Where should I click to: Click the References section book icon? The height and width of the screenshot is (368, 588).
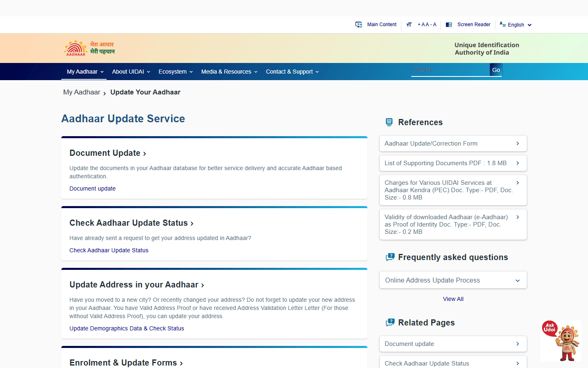click(389, 122)
